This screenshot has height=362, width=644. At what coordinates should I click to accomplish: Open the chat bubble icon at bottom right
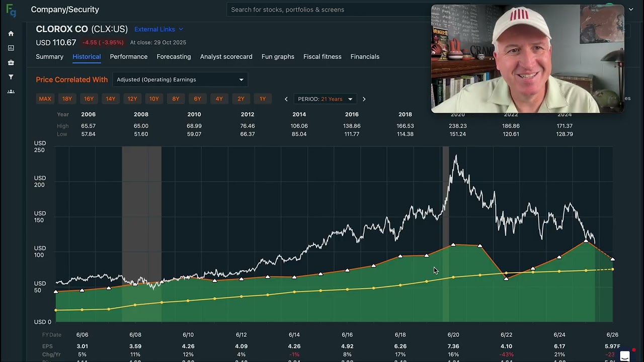pos(625,356)
